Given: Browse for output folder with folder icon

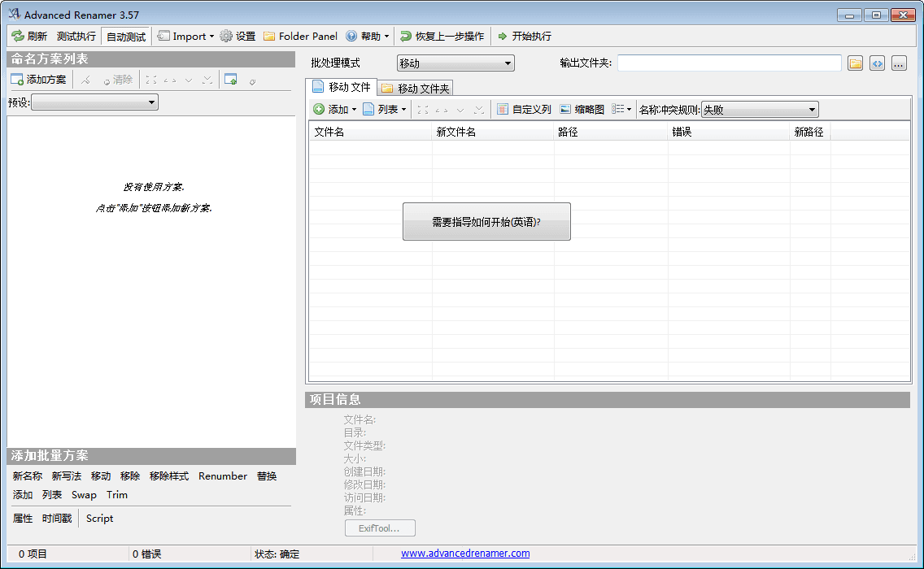Looking at the screenshot, I should (x=855, y=63).
